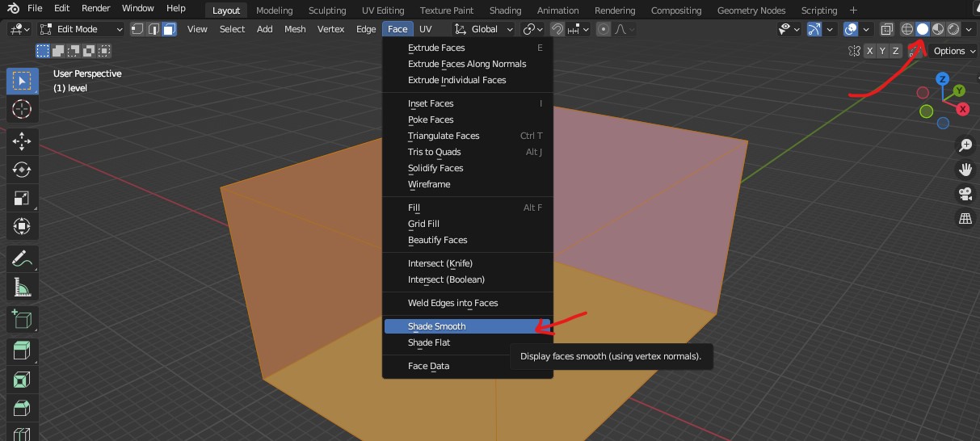Screen dimensions: 980x441
Task: Open viewport shading options dropdown
Action: point(969,29)
